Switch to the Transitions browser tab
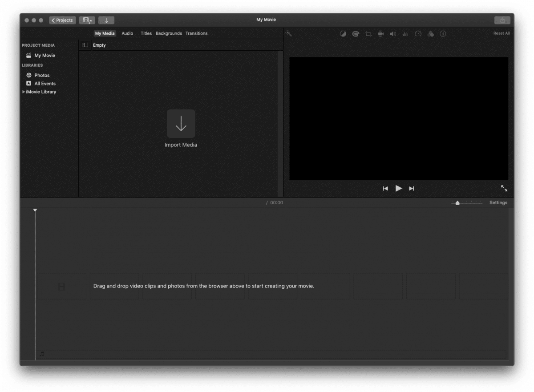534x392 pixels. (197, 33)
